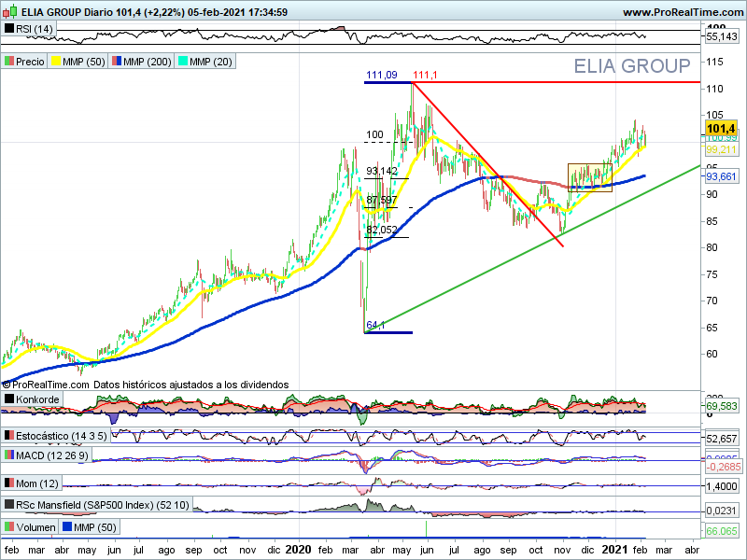Click the 87,597 Fibonacci level label

click(x=382, y=200)
